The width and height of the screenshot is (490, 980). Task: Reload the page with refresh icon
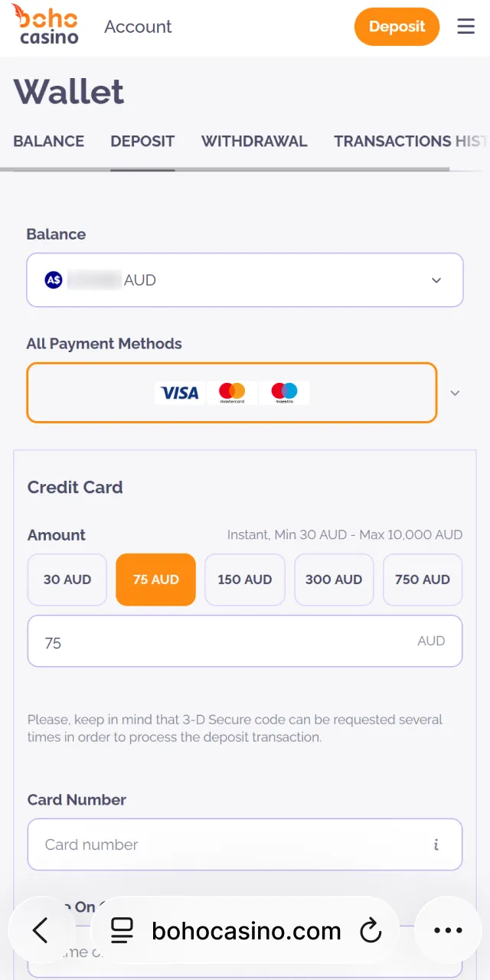click(371, 931)
